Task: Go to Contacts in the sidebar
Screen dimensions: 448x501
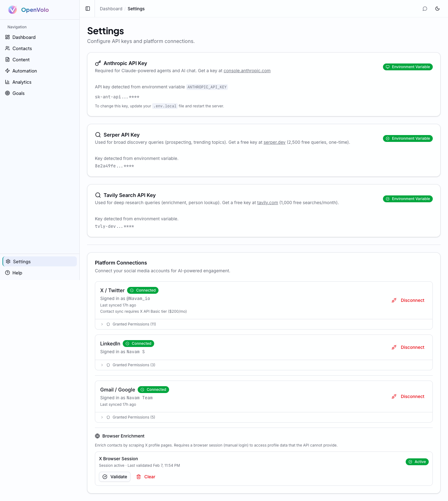Action: 40,49
